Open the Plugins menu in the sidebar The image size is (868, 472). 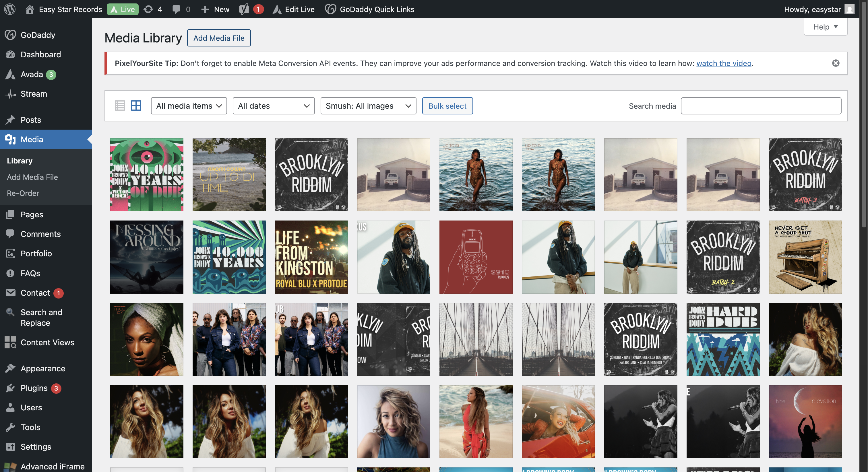(34, 388)
